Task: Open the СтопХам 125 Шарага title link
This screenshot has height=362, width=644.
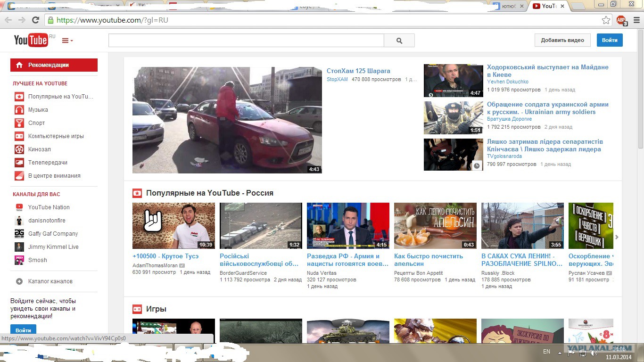Action: point(358,71)
